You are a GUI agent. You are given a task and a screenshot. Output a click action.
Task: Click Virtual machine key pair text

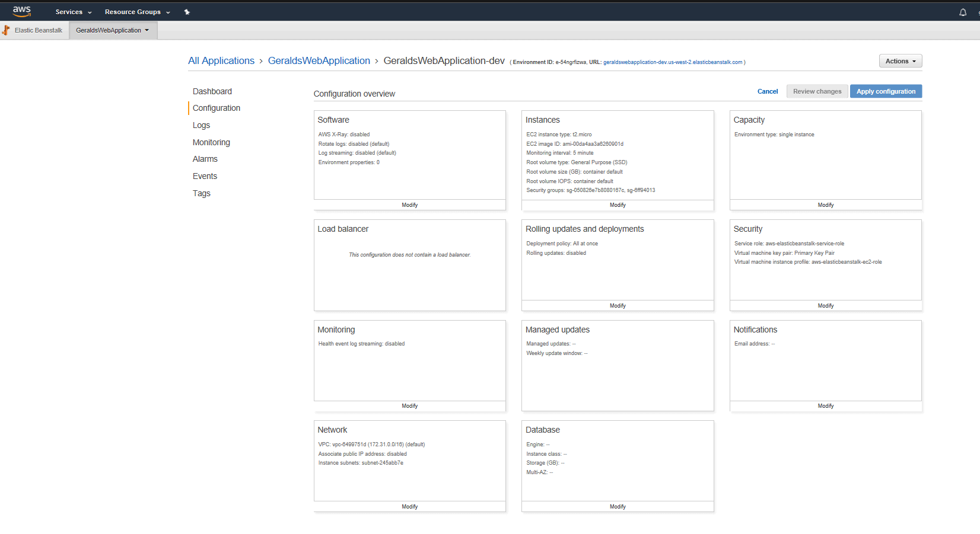click(x=784, y=253)
